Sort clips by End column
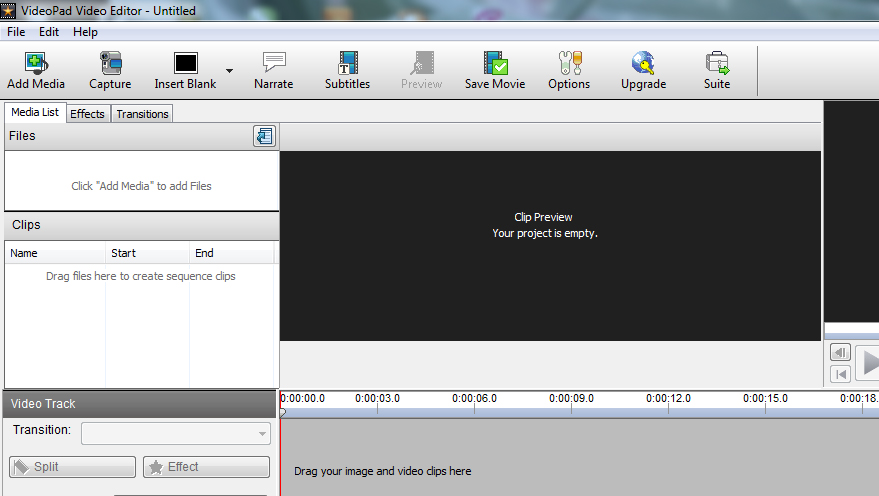879x496 pixels. pyautogui.click(x=232, y=253)
